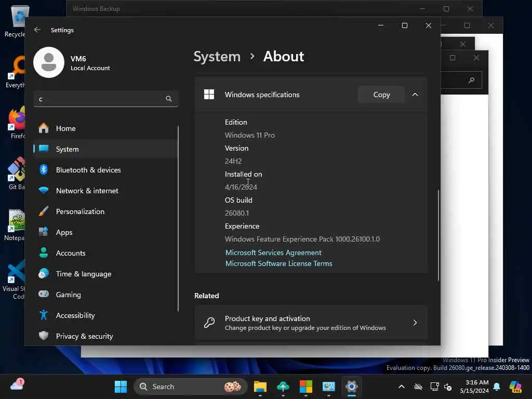Click the cookie icon in the taskbar search box
Image resolution: width=532 pixels, height=399 pixels.
click(233, 387)
